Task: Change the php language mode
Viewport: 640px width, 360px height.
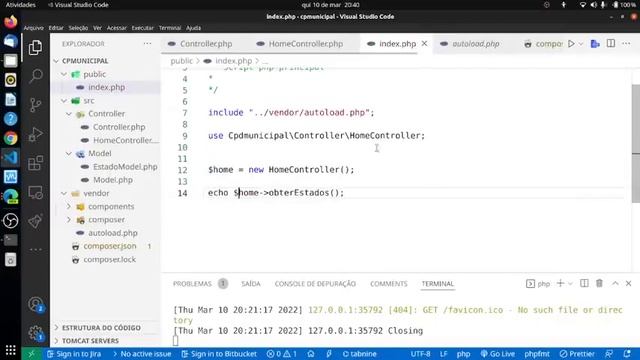Action: 463,354
